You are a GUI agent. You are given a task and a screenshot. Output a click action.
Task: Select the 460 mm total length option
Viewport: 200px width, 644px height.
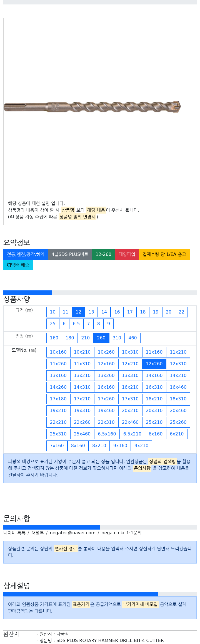132,338
